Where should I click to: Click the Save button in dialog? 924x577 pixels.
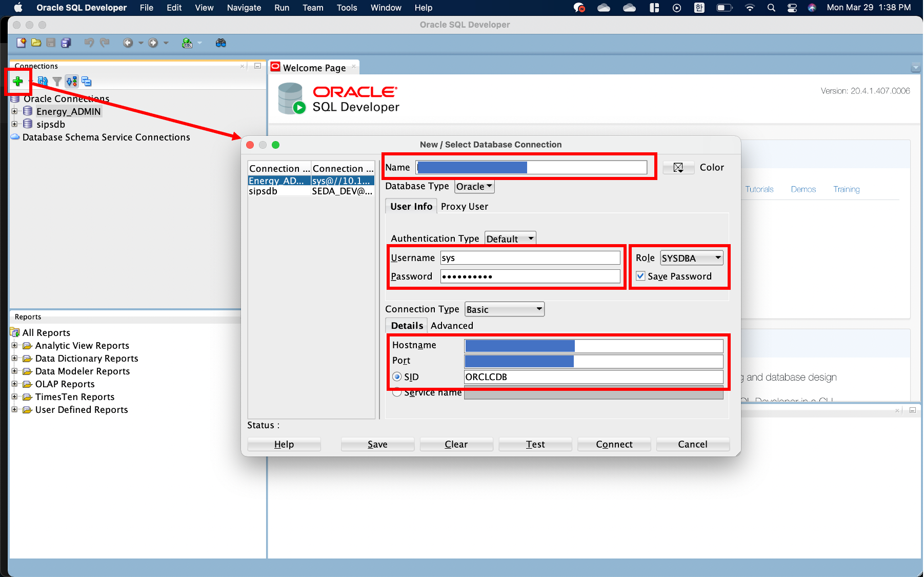coord(377,444)
